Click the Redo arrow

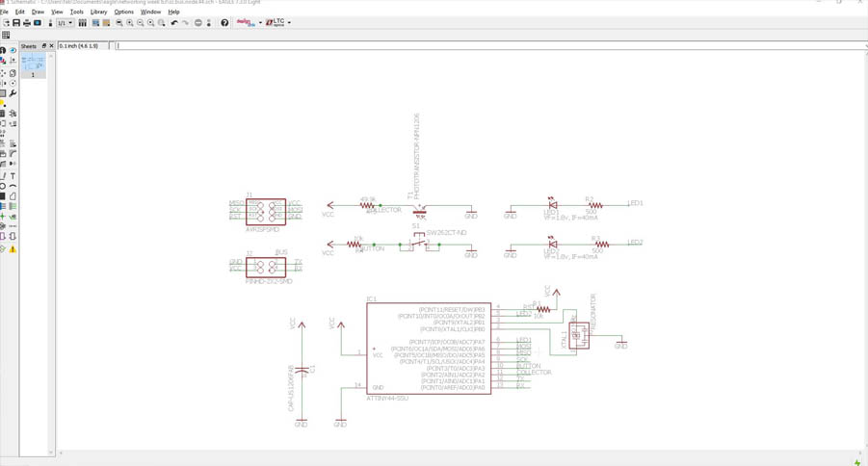[x=185, y=23]
